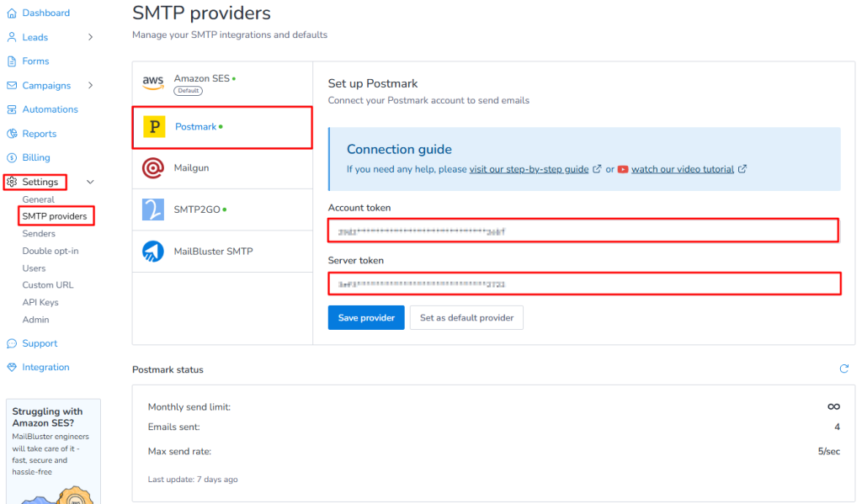Screen dimensions: 862x504
Task: Open Senders settings
Action: point(39,234)
